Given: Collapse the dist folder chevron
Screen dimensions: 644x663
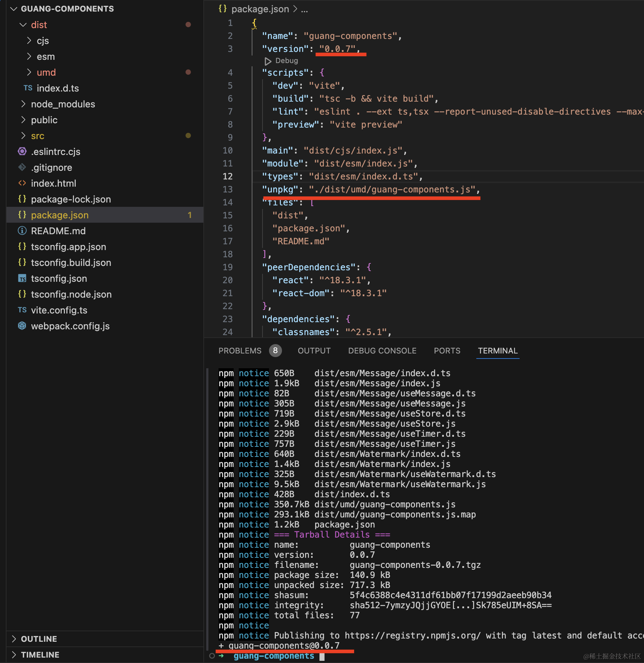Looking at the screenshot, I should click(23, 25).
